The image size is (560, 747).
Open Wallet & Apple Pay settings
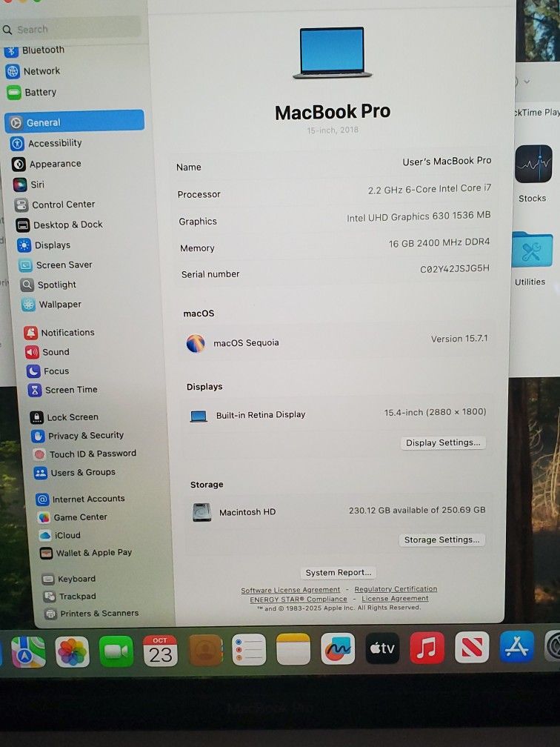click(x=86, y=553)
